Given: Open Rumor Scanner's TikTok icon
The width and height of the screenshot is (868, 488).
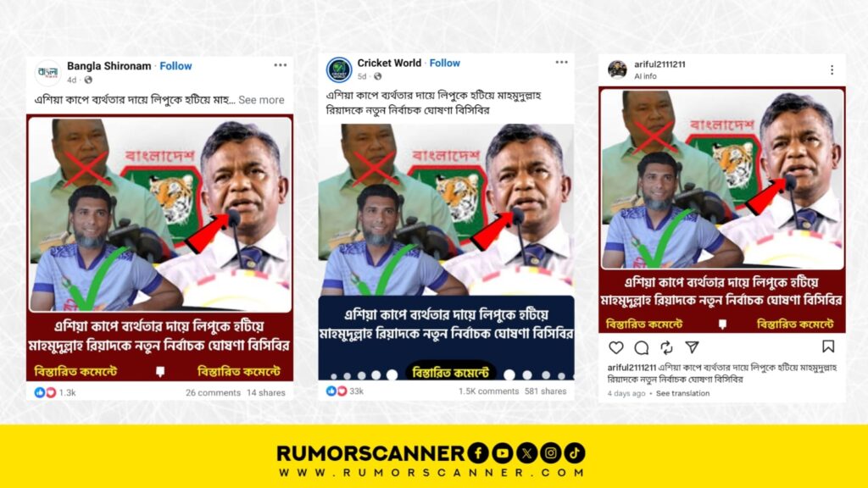Looking at the screenshot, I should tap(575, 453).
